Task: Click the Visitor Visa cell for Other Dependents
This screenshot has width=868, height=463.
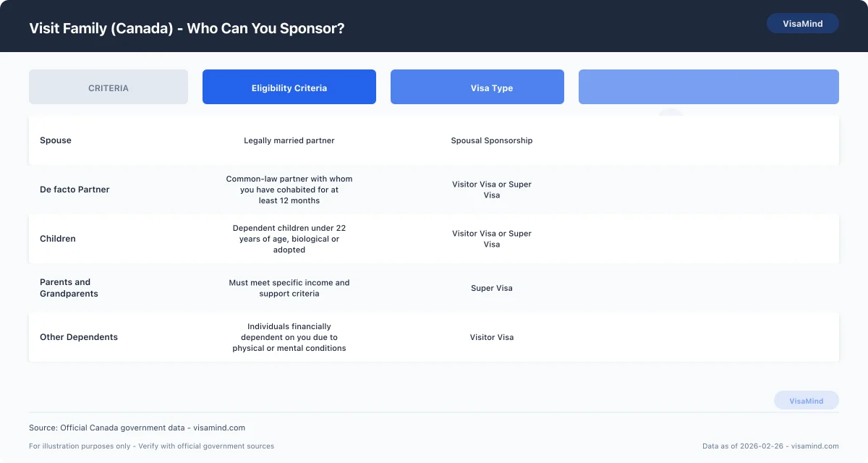Action: pos(492,337)
